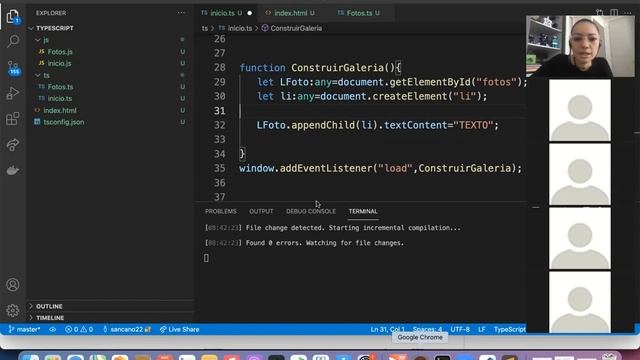This screenshot has width=640, height=360.
Task: Click ts breadcrumb segment
Action: 205,28
